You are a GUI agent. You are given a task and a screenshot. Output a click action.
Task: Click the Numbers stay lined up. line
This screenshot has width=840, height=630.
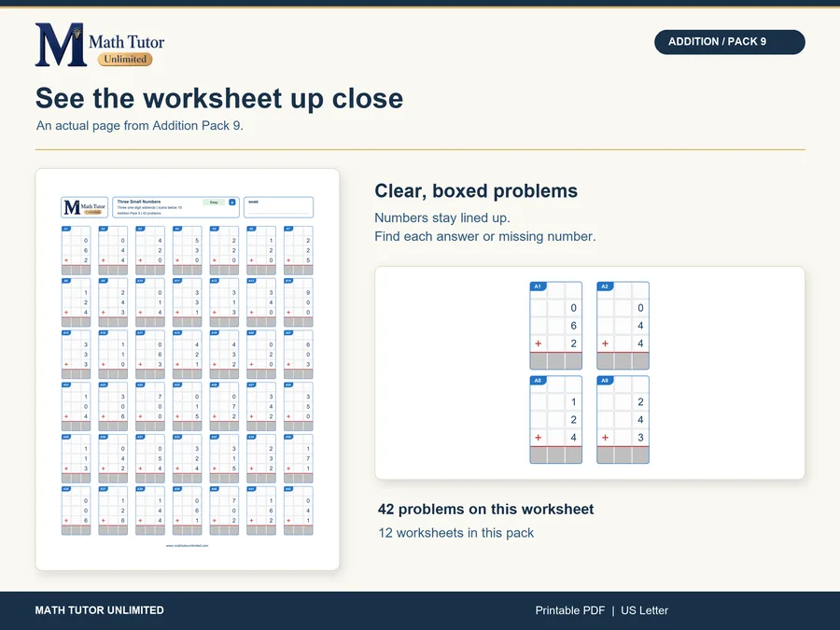(442, 218)
